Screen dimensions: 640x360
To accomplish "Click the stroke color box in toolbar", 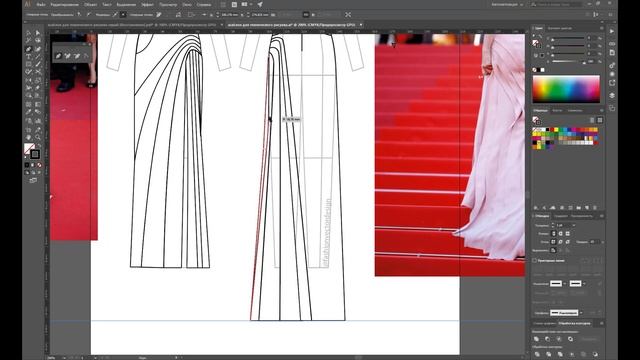I will (x=35, y=154).
